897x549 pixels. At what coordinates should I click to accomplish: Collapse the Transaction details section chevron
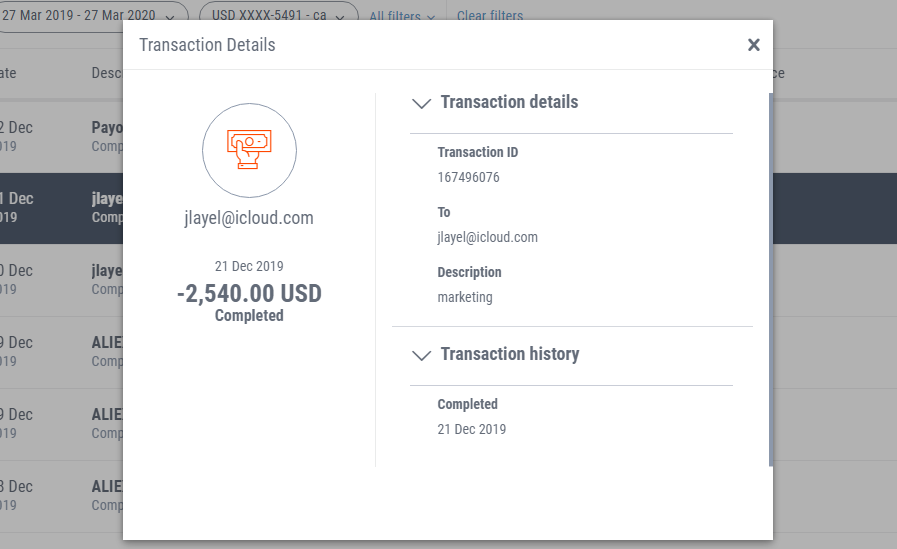422,103
